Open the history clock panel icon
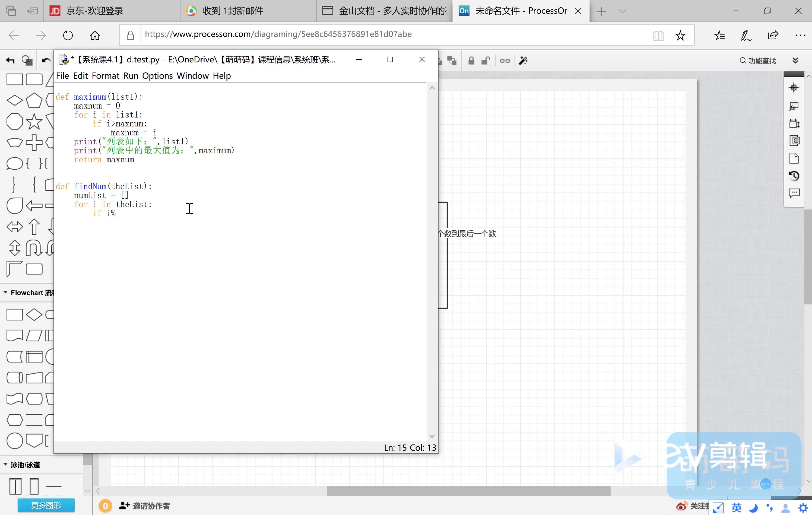 click(794, 176)
